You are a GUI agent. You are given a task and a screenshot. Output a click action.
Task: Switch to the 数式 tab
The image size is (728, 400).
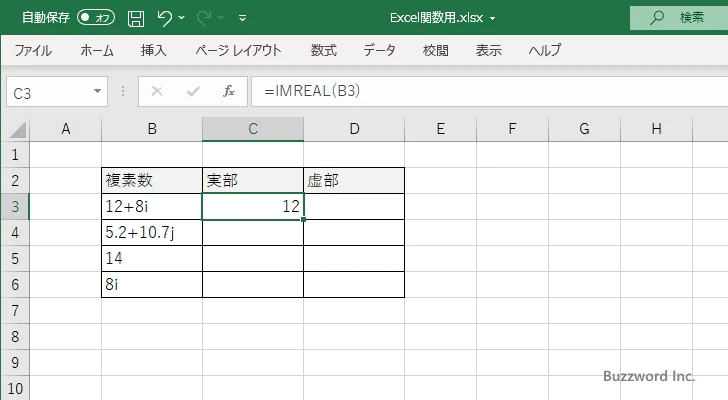[324, 50]
